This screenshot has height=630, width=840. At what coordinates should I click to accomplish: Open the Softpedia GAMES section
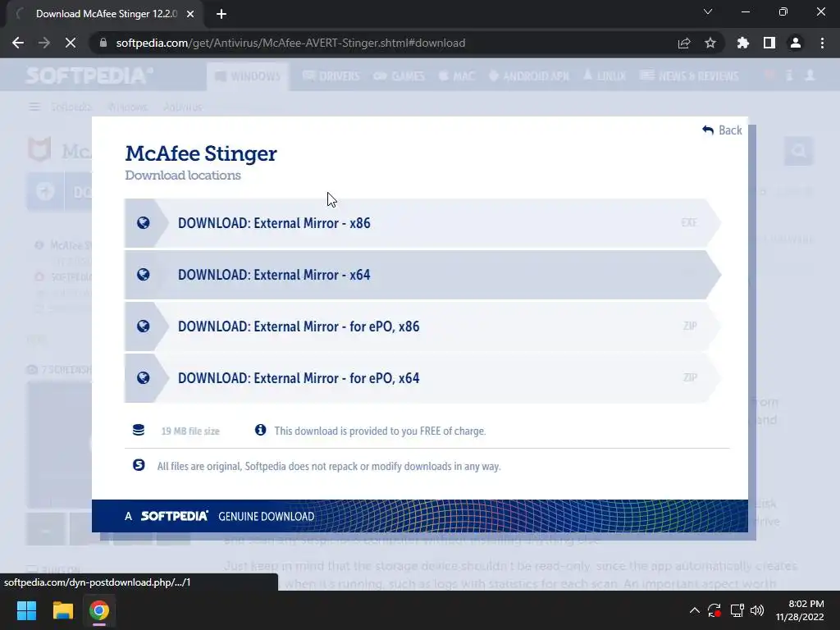click(399, 76)
